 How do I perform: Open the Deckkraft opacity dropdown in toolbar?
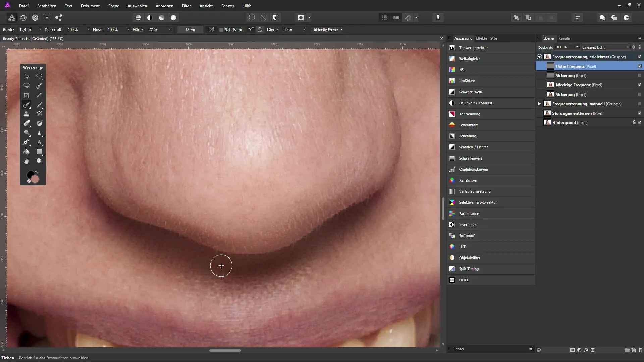point(89,30)
